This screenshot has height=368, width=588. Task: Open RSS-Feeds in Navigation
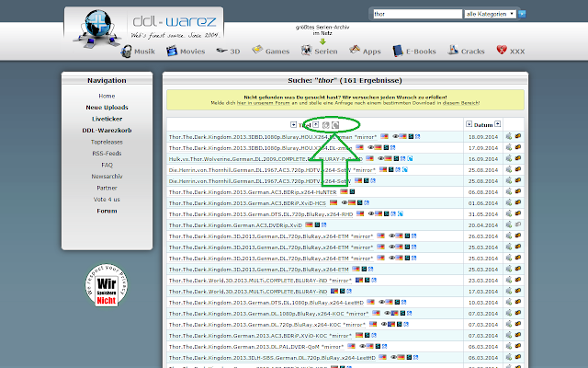(x=107, y=154)
